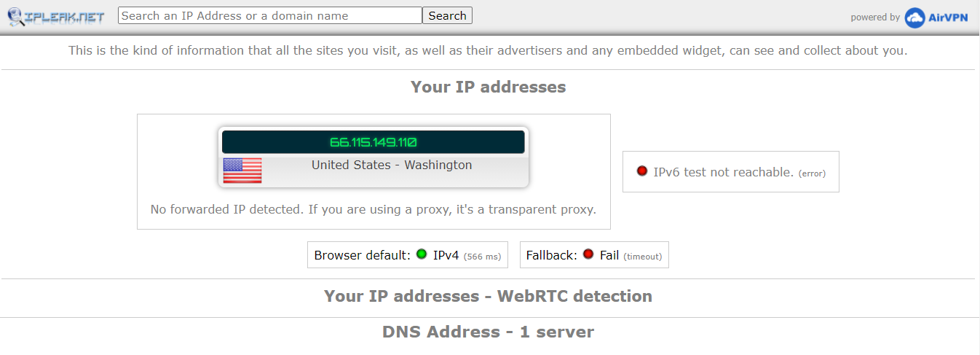Click the 'Your IP addresses' heading
Image resolution: width=980 pixels, height=355 pixels.
click(488, 87)
